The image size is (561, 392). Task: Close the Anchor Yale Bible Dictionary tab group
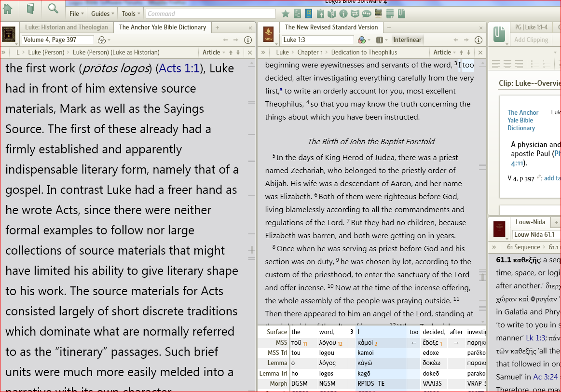point(250,28)
